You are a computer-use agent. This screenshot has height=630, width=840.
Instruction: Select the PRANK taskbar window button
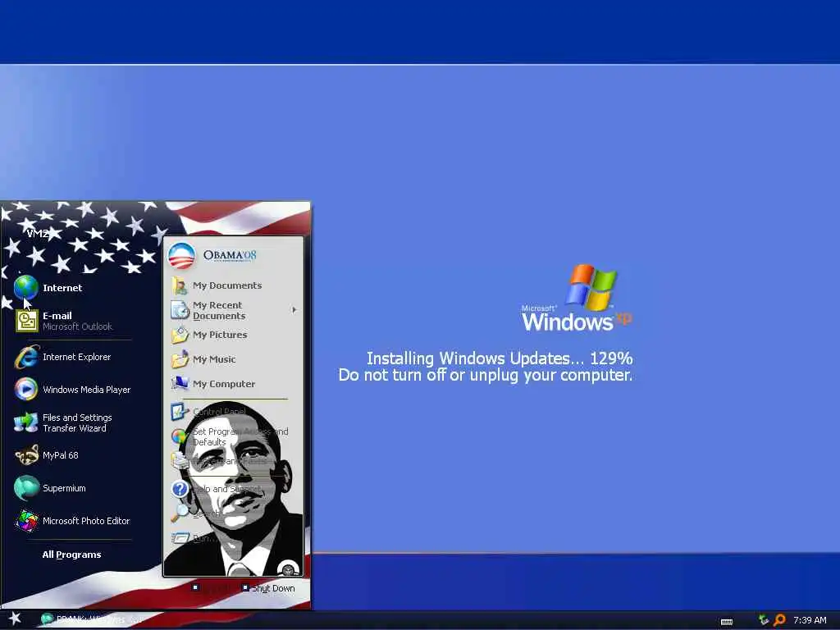click(x=91, y=619)
